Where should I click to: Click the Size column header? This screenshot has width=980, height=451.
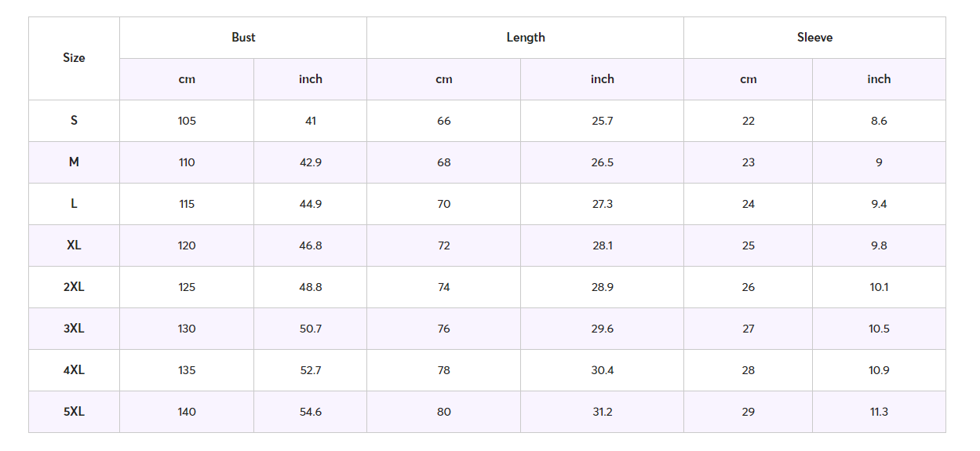click(x=74, y=58)
